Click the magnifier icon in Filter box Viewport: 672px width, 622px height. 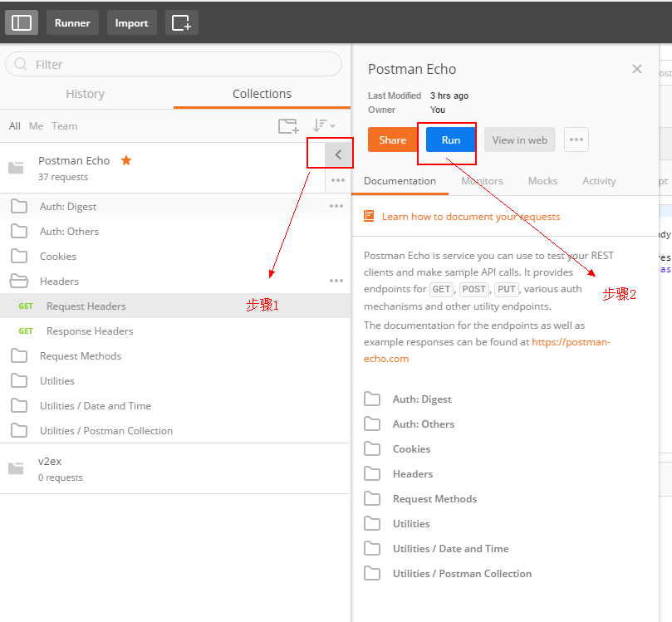21,64
